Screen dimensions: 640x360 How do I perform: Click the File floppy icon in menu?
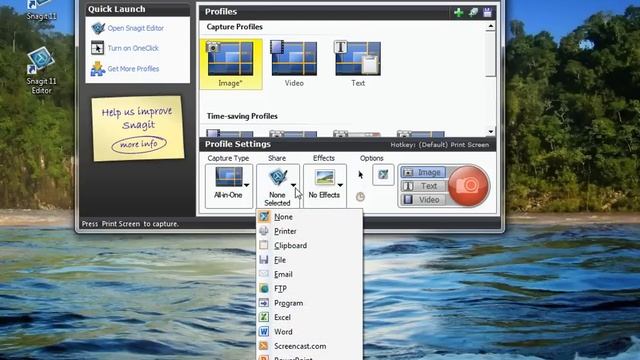(264, 260)
